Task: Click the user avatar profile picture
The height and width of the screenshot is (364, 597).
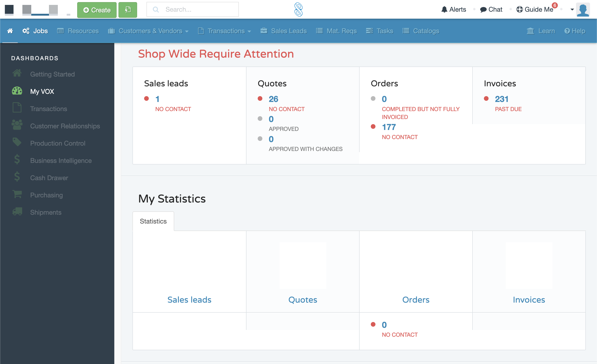Action: [583, 10]
